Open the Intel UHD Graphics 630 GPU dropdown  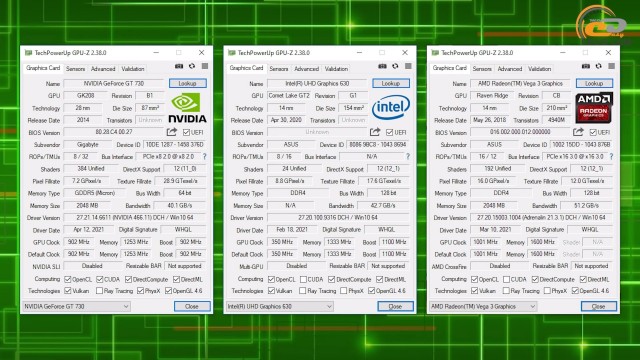280,307
